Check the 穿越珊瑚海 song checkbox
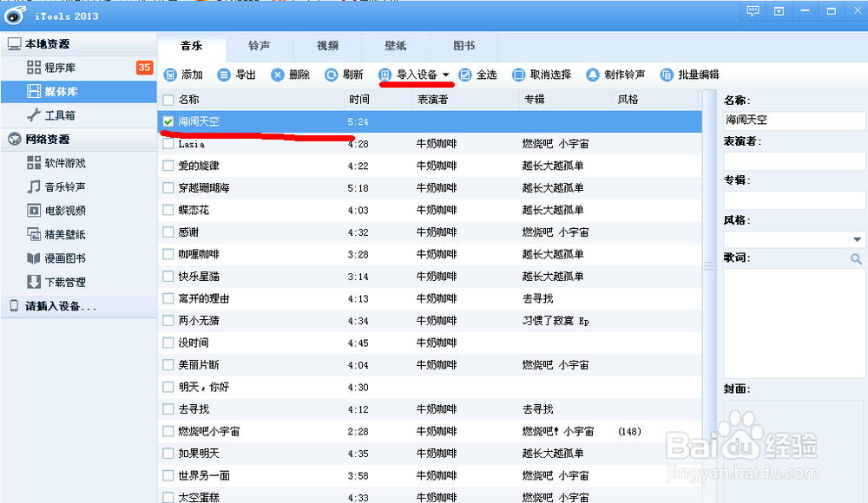 [x=168, y=187]
